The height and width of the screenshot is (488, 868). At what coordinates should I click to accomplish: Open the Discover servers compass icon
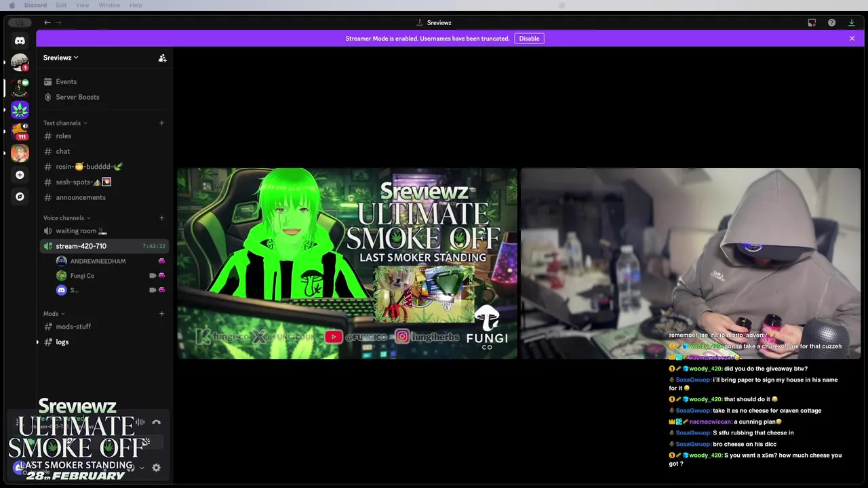click(x=20, y=197)
